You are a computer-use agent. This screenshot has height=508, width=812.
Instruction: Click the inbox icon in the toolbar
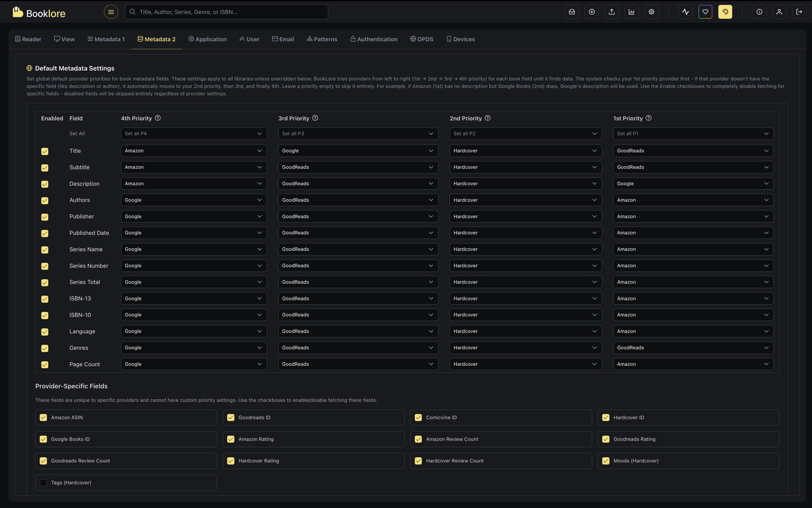click(572, 11)
